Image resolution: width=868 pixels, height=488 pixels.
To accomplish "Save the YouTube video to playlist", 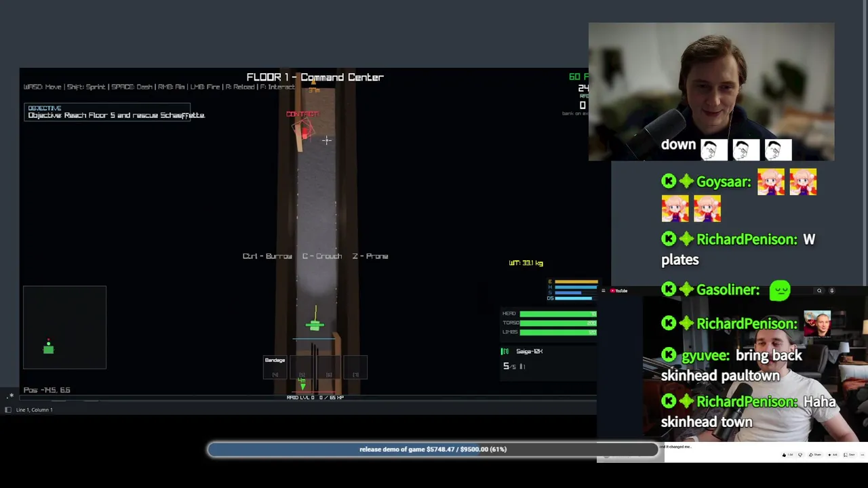I will point(850,455).
